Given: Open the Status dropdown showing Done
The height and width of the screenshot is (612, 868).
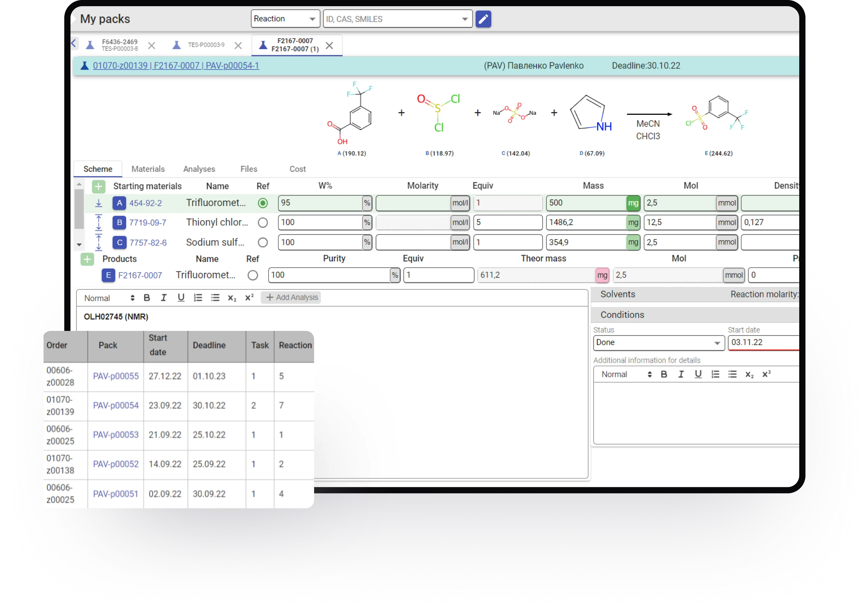Looking at the screenshot, I should point(658,343).
